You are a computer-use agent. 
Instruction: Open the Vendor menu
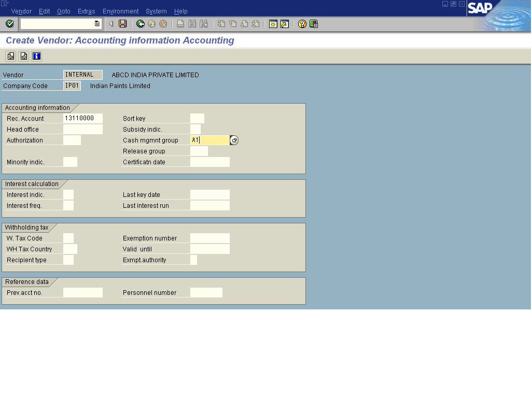click(21, 11)
